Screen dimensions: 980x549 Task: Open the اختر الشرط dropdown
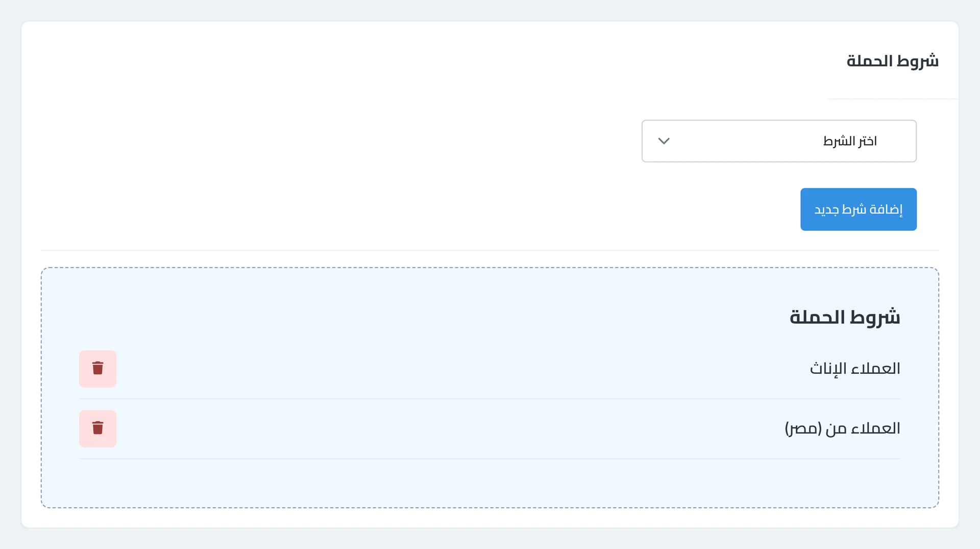coord(779,141)
